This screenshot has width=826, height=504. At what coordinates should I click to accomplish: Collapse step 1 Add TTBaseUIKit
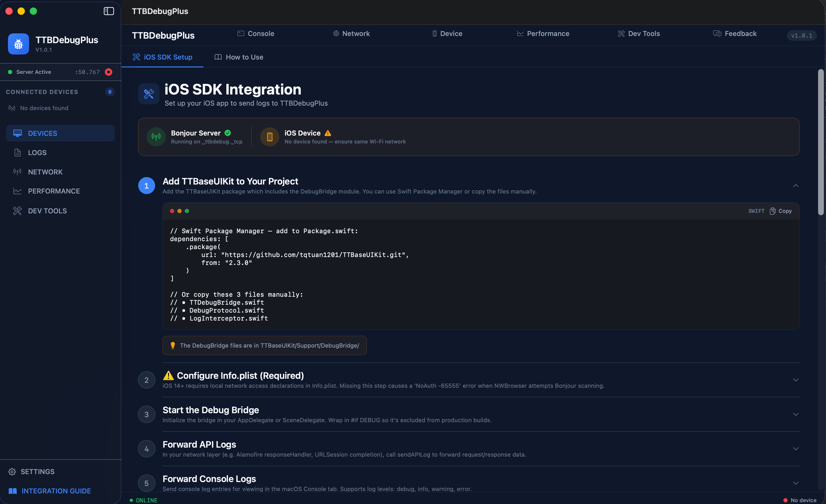(796, 186)
